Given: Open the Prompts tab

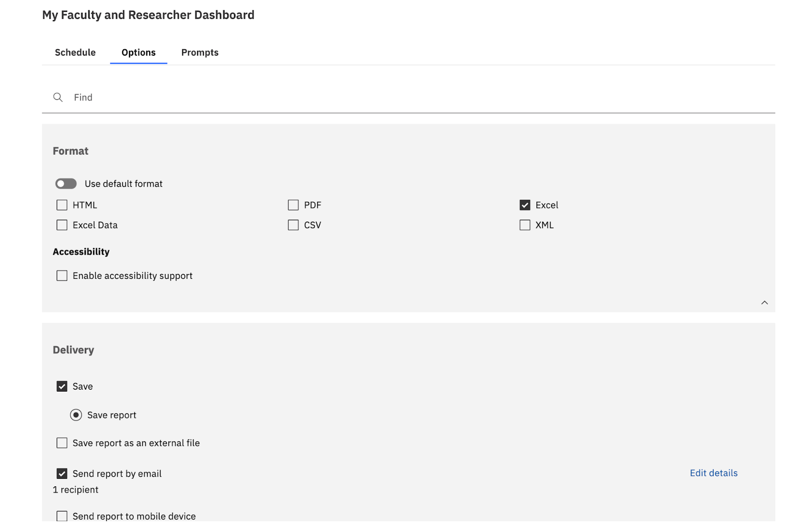Looking at the screenshot, I should [x=199, y=53].
